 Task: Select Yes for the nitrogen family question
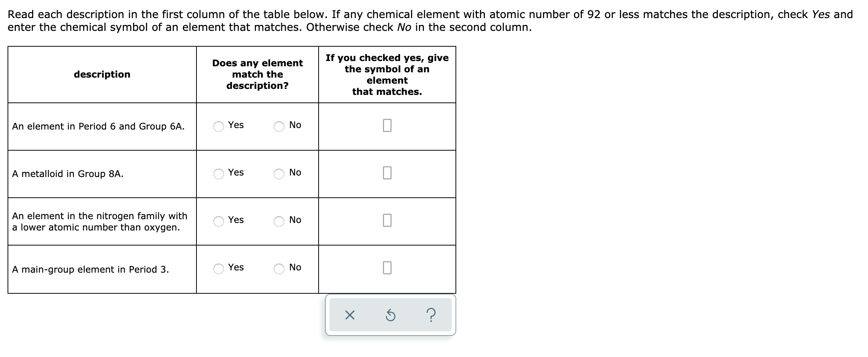tap(219, 222)
